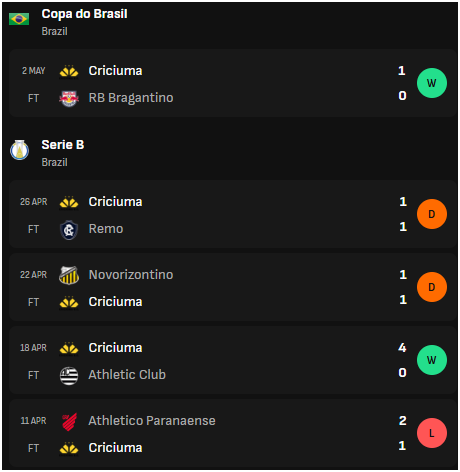460x472 pixels.
Task: Click the green W badge for 18 Apr match
Action: [x=432, y=360]
